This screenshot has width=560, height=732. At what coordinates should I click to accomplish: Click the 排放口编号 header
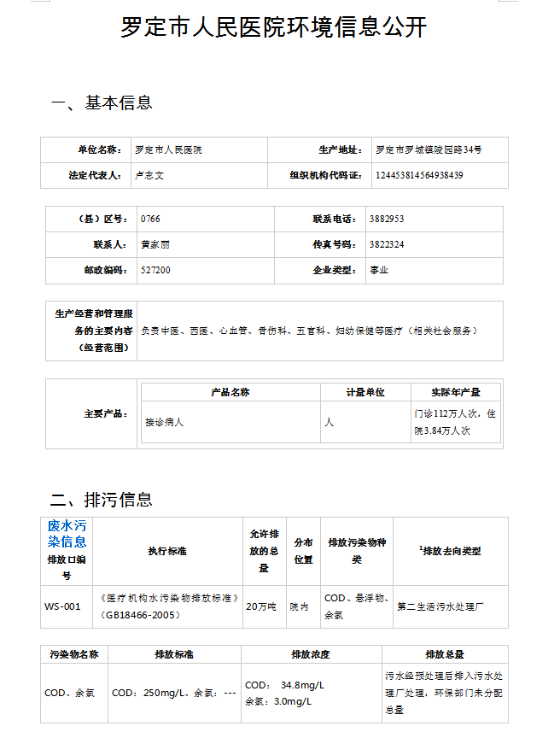pyautogui.click(x=67, y=568)
